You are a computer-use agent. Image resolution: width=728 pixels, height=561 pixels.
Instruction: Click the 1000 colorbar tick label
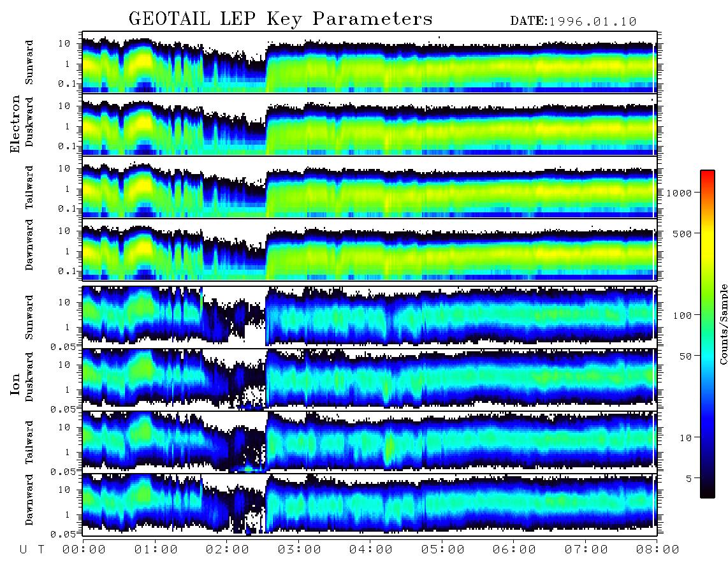[679, 193]
